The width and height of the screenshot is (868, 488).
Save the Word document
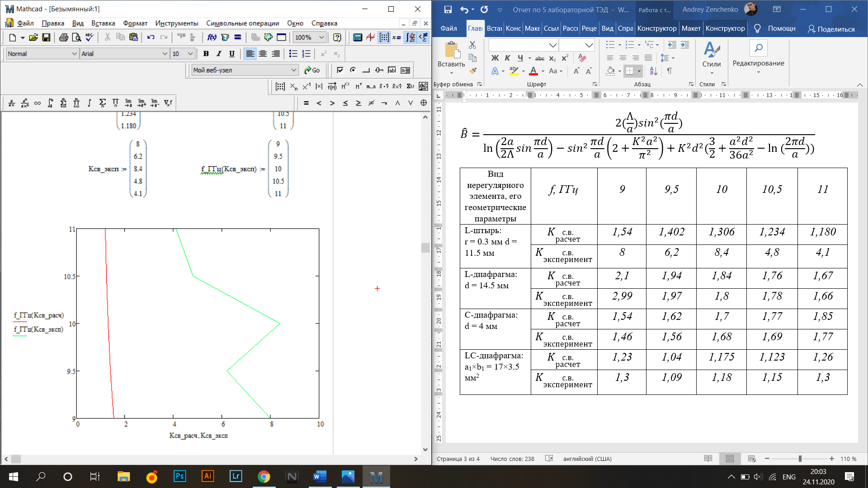pyautogui.click(x=448, y=9)
